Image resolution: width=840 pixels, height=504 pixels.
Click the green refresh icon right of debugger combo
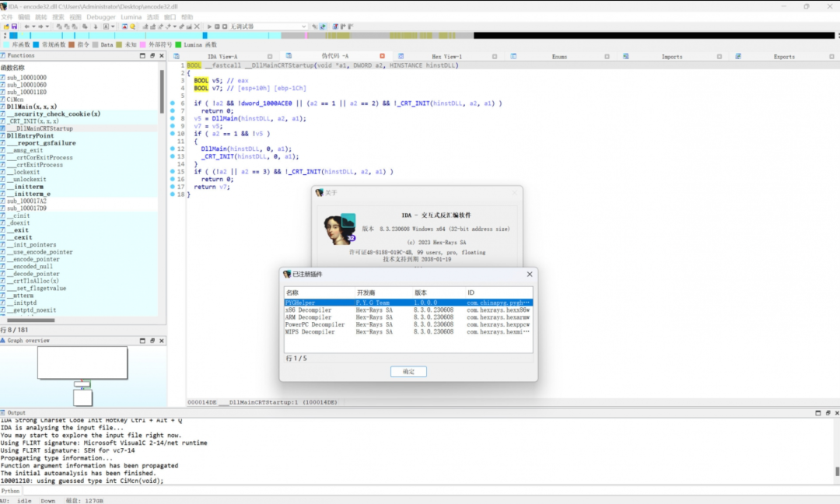(323, 26)
